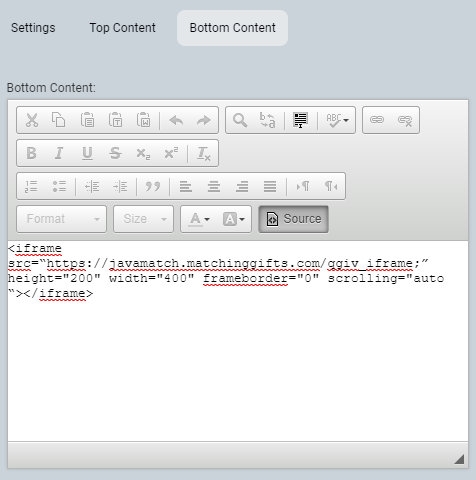The width and height of the screenshot is (476, 480).
Task: Switch to the Top Content tab
Action: (x=122, y=28)
